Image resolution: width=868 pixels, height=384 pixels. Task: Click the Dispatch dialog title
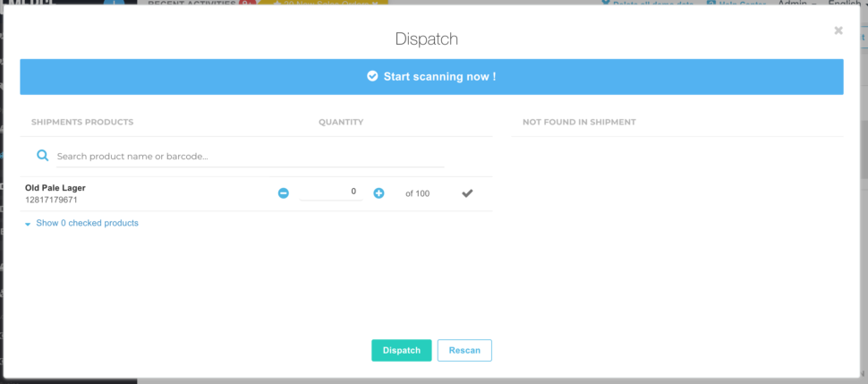click(426, 38)
